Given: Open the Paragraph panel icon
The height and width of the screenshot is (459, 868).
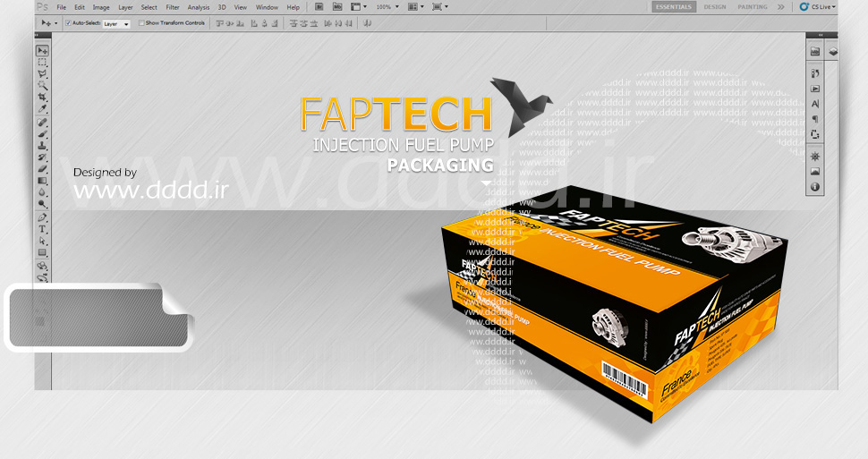Looking at the screenshot, I should coord(815,119).
